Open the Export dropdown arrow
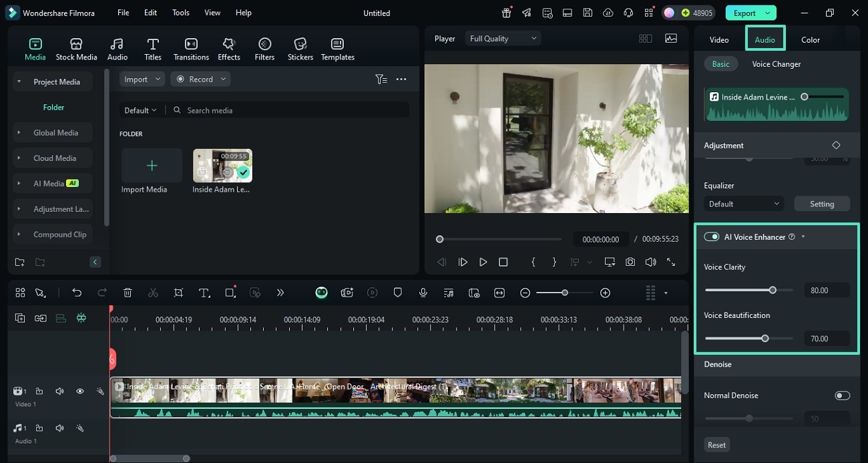Screen dimensions: 868x463 point(768,13)
